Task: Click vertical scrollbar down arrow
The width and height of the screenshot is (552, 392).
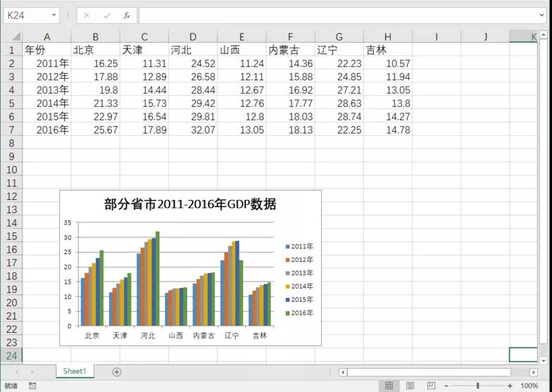Action: point(544,360)
